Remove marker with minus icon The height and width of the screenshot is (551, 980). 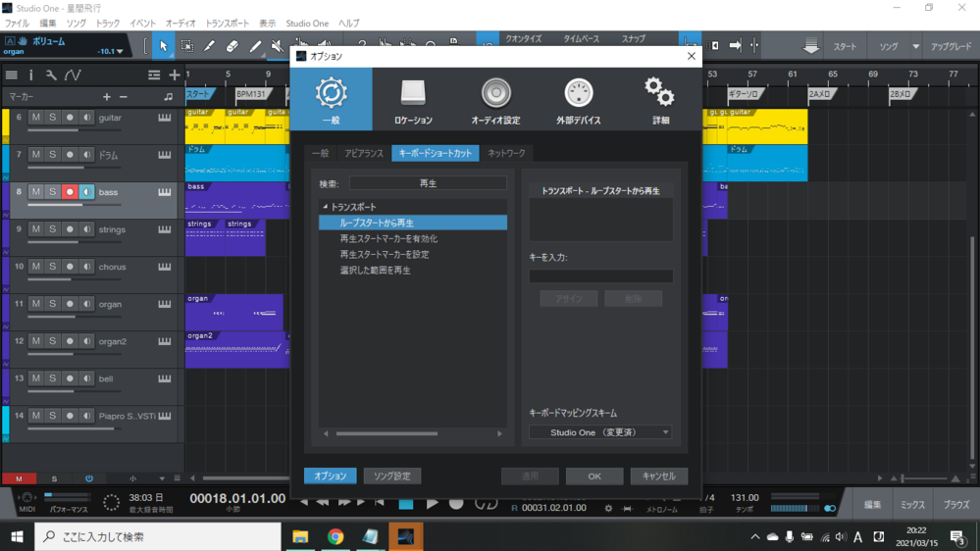tap(124, 97)
